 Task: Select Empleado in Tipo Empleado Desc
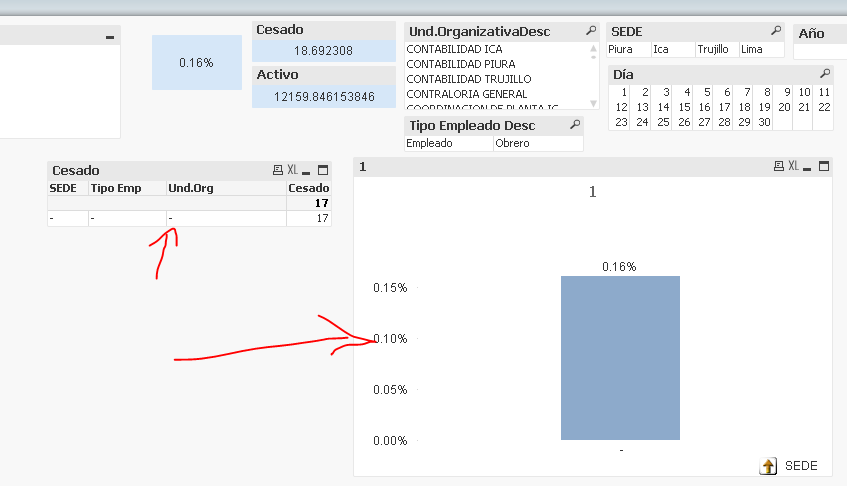(x=449, y=143)
